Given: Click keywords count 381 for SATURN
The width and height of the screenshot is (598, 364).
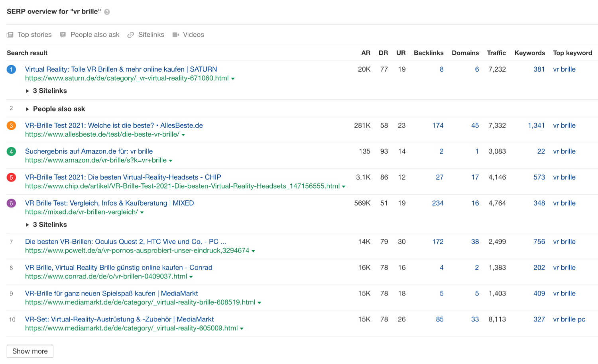Looking at the screenshot, I should click(x=539, y=69).
